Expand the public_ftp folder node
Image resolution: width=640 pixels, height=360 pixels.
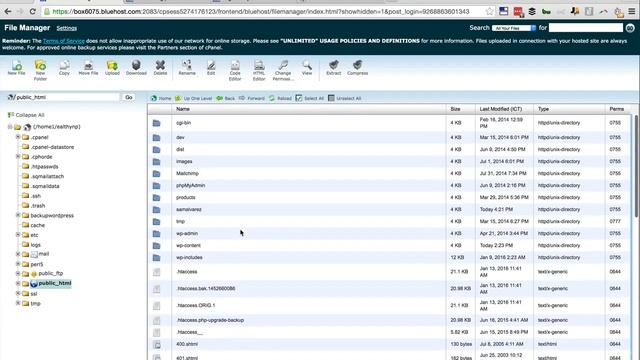point(18,273)
